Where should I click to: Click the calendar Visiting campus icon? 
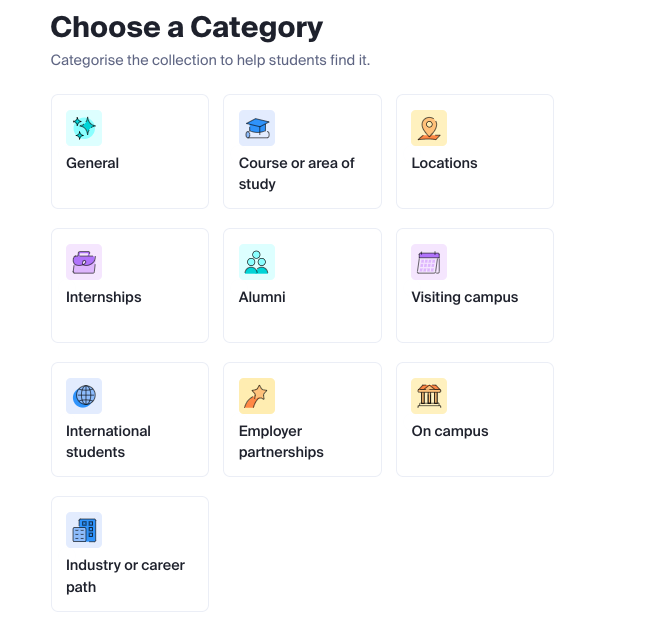tap(429, 262)
